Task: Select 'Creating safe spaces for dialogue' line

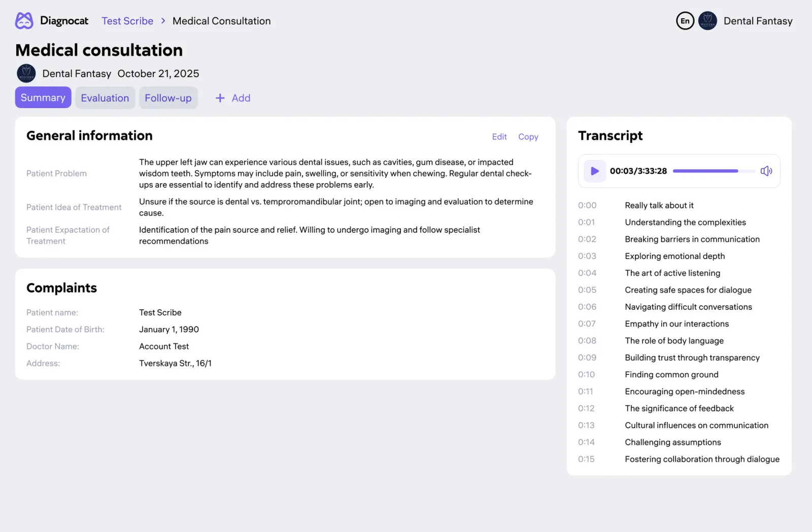Action: point(688,290)
